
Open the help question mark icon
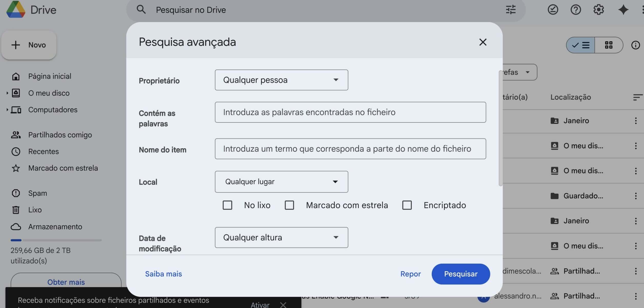pos(576,10)
